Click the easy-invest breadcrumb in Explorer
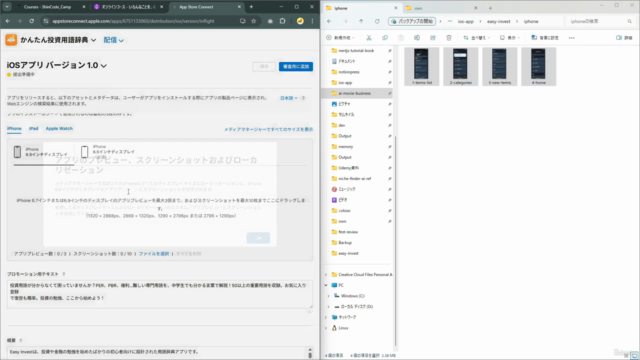Screen dimensions: 640x360 pyautogui.click(x=498, y=21)
